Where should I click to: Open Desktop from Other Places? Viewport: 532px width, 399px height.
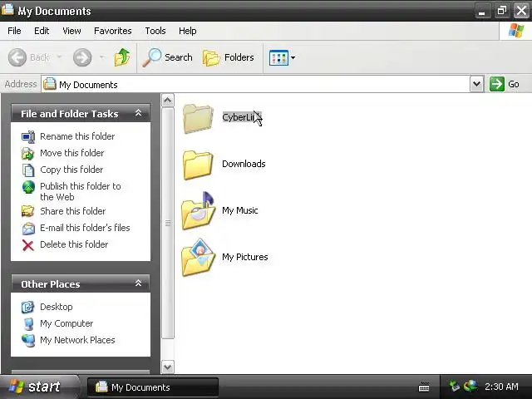pos(57,307)
